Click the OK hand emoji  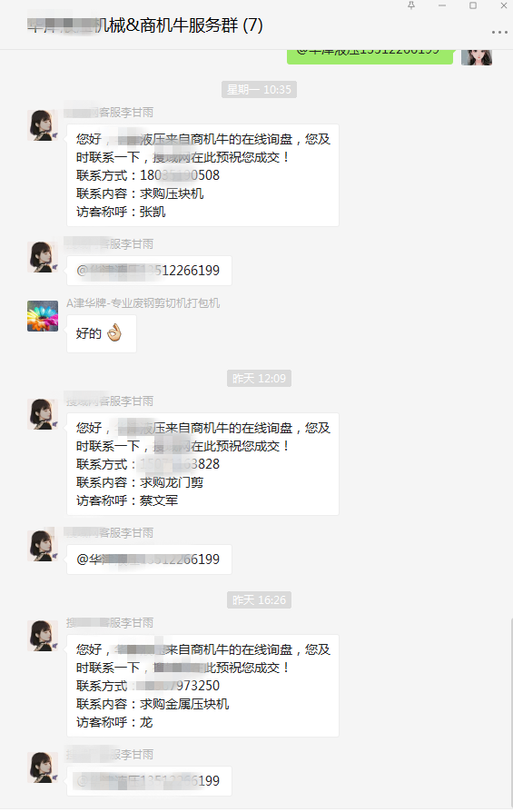pyautogui.click(x=113, y=332)
